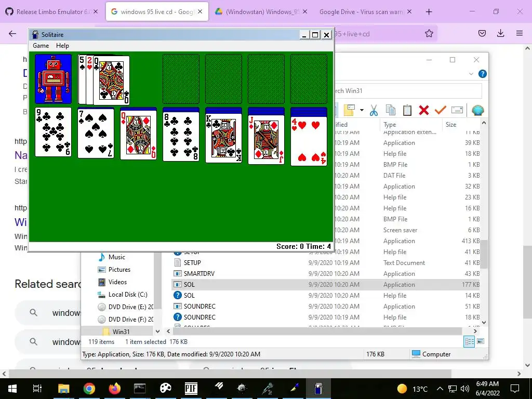This screenshot has width=532, height=399.
Task: Select the SOUNDREC application row
Action: (326, 306)
